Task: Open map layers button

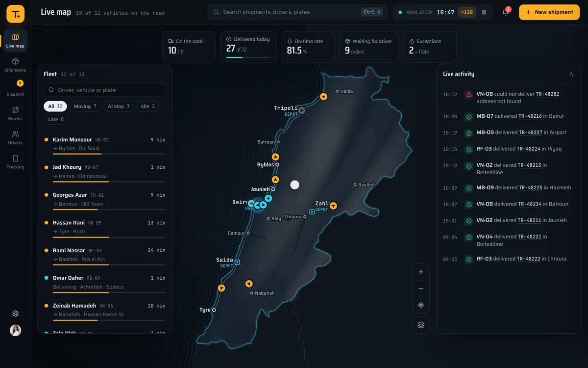Action: (421, 325)
